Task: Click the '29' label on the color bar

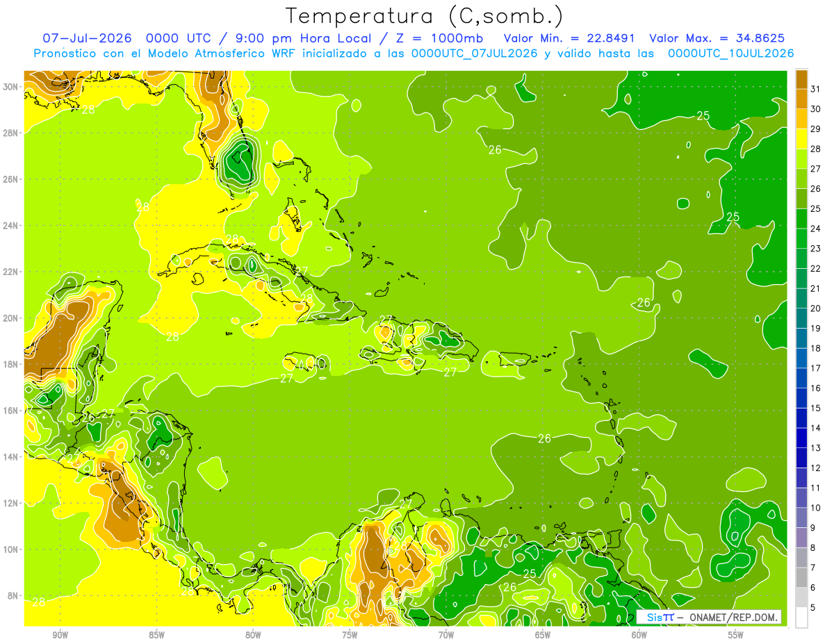Action: 816,130
